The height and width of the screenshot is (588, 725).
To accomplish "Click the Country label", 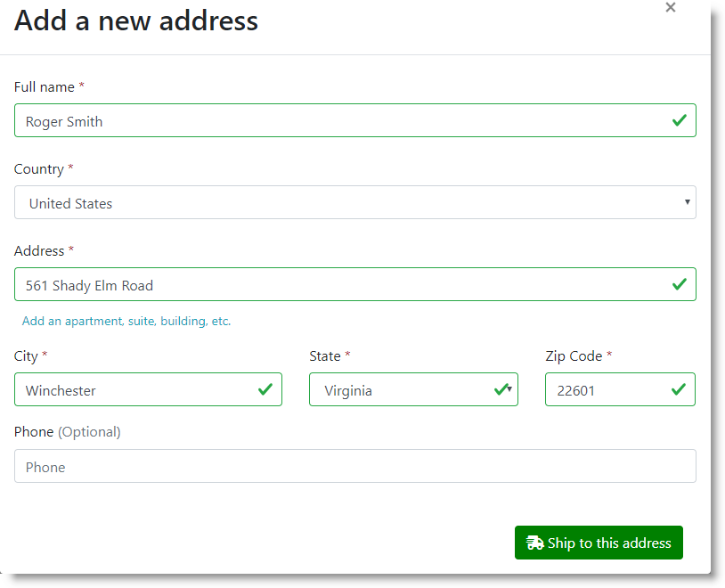I will pyautogui.click(x=39, y=169).
